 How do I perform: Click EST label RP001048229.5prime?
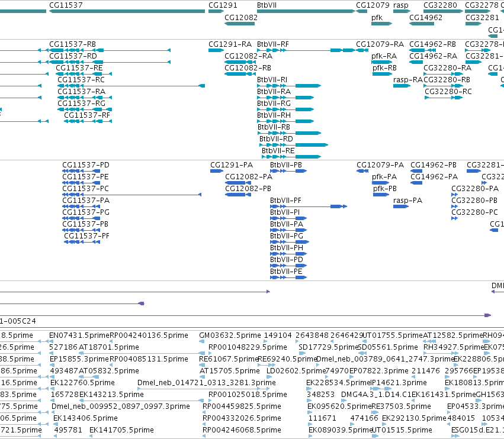(248, 347)
